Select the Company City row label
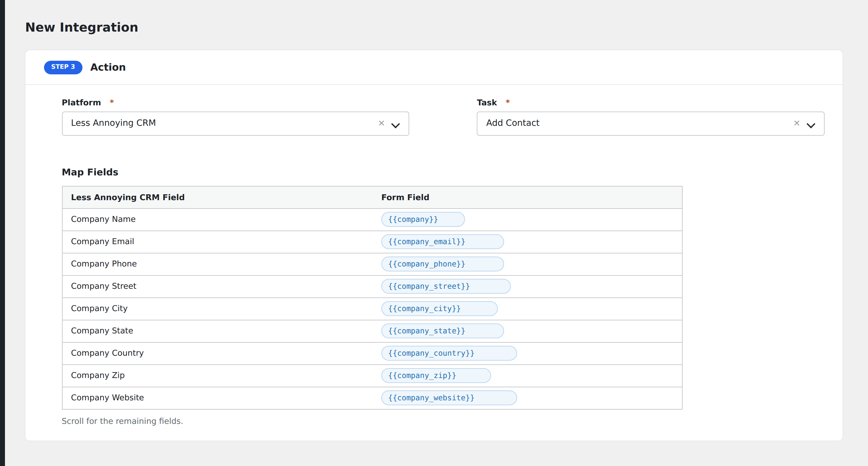 99,308
